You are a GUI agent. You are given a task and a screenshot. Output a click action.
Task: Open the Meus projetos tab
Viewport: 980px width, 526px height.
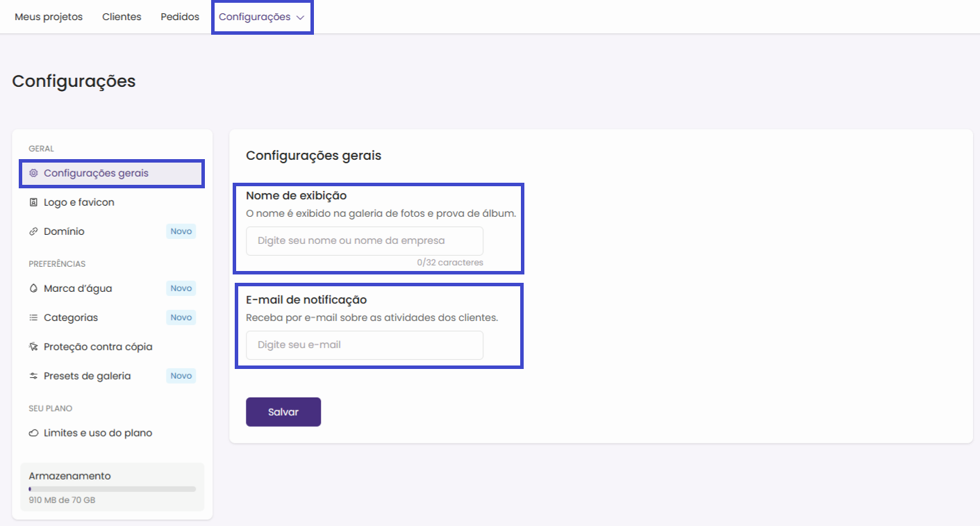[x=49, y=17]
